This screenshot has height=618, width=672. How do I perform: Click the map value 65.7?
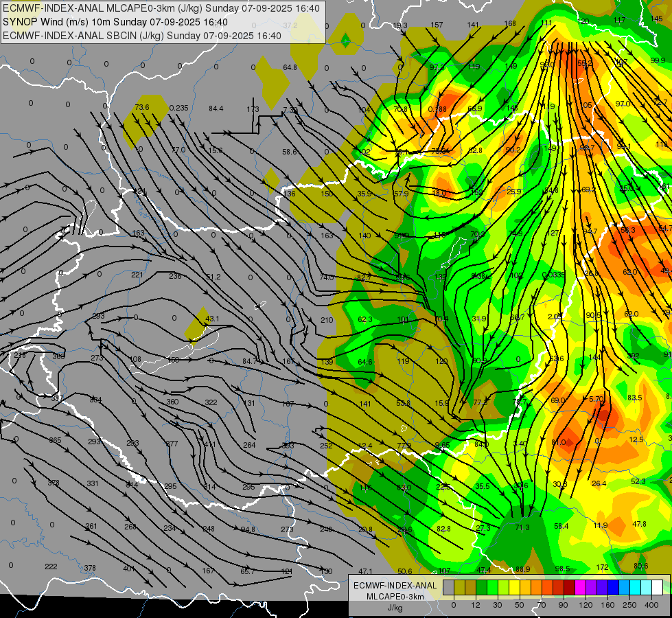[x=248, y=572]
